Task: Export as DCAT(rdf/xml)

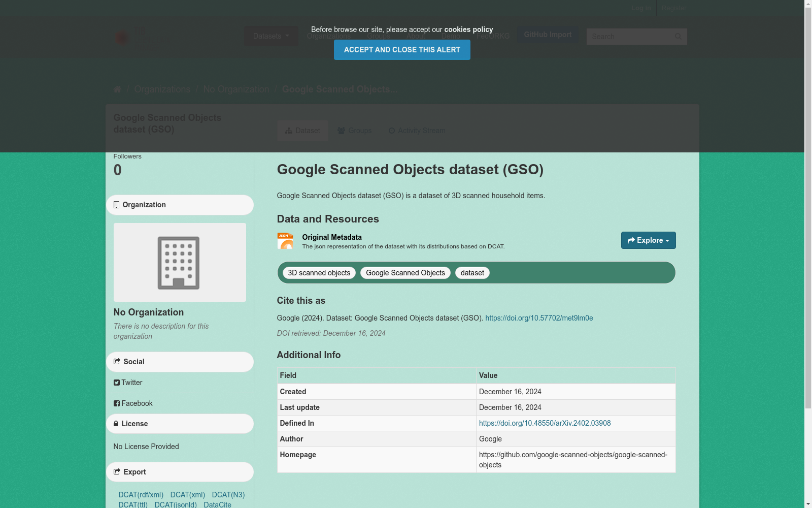Action: (141, 495)
